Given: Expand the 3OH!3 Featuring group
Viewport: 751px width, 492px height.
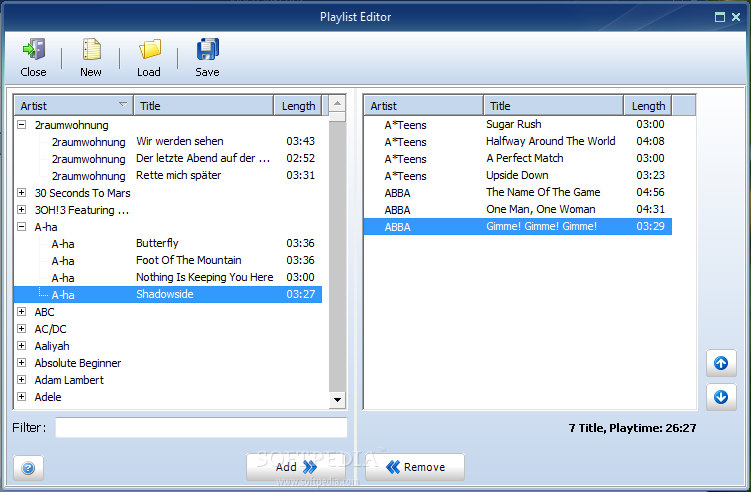Looking at the screenshot, I should click(22, 209).
